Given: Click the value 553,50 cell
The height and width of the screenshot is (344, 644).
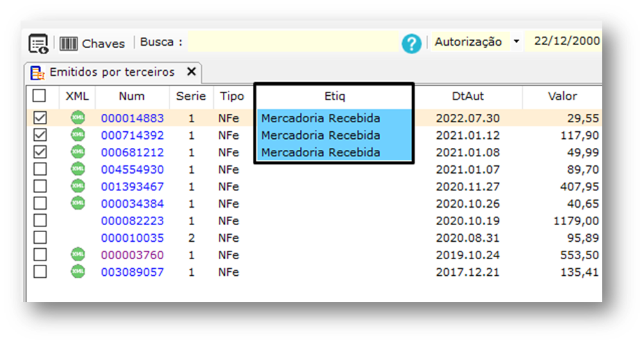Looking at the screenshot, I should [x=580, y=255].
